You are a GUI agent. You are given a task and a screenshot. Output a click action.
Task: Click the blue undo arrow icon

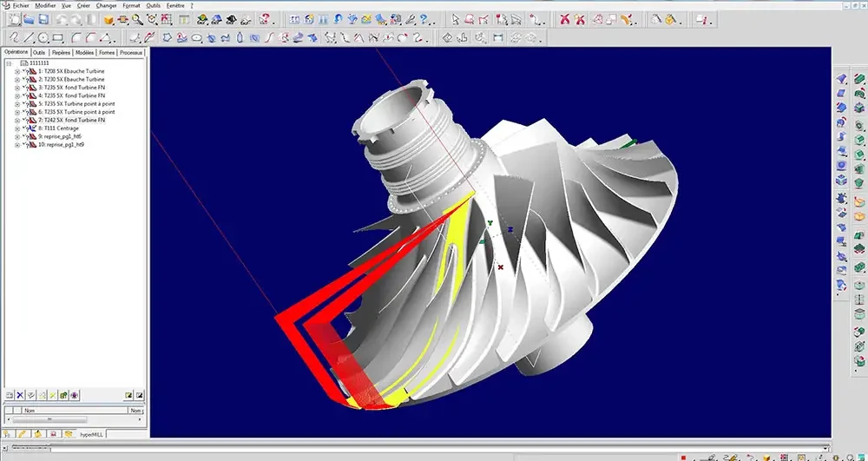point(337,20)
